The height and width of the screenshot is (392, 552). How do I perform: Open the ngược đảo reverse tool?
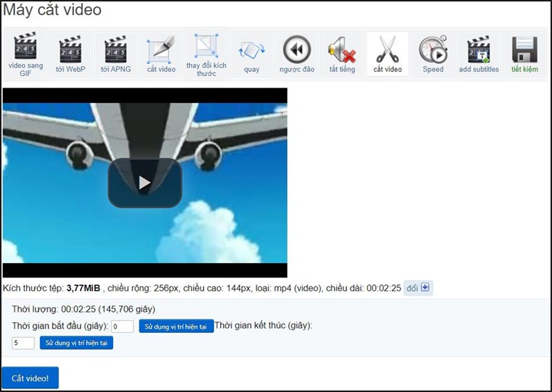coord(297,54)
